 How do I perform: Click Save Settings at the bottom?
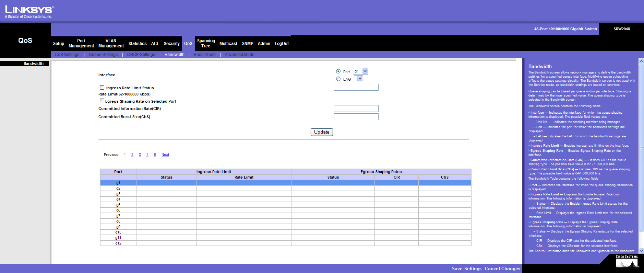click(467, 269)
